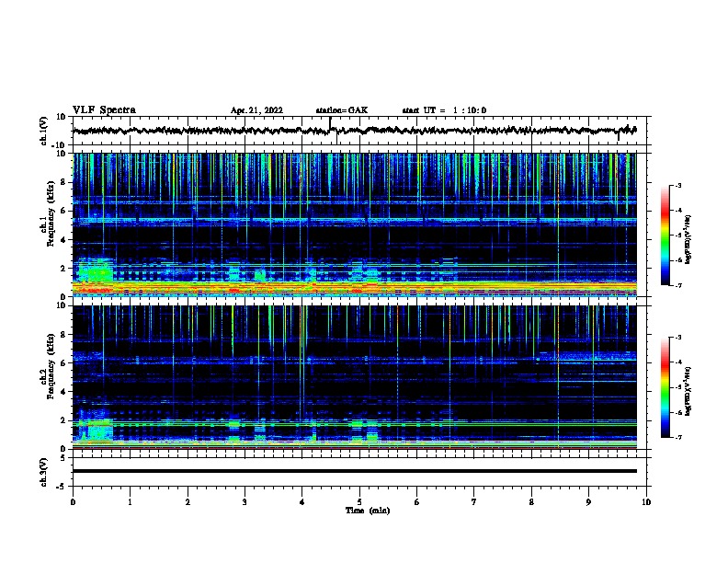Click the "-7" label on ch.2 colorbar
728x563 pixels.
[677, 437]
